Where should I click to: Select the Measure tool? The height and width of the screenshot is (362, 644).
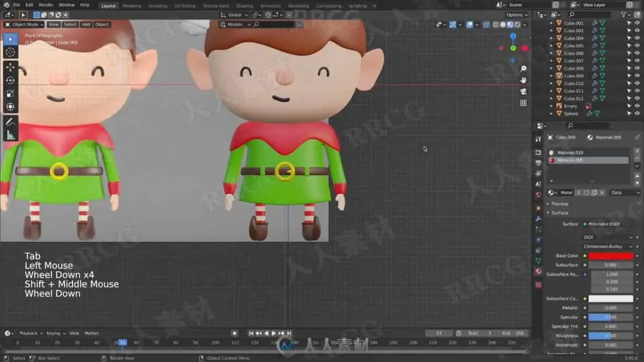[10, 135]
